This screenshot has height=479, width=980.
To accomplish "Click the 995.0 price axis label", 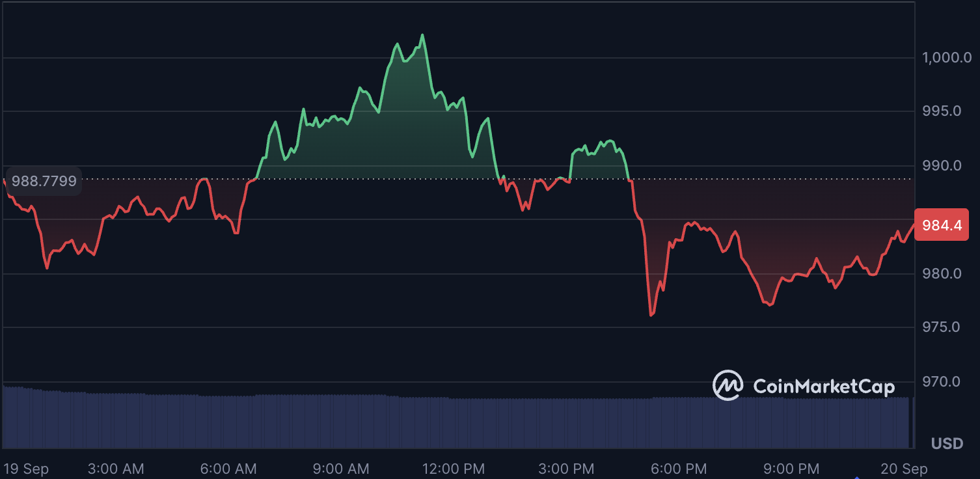I will point(942,111).
